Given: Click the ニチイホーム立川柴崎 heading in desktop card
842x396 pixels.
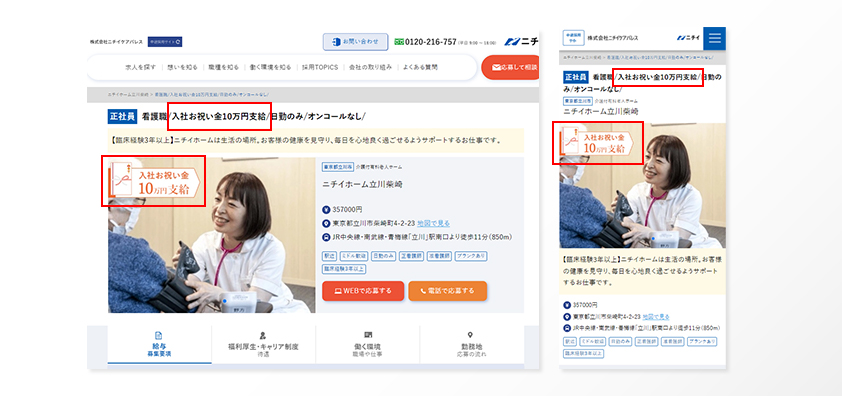Looking at the screenshot, I should [x=362, y=184].
